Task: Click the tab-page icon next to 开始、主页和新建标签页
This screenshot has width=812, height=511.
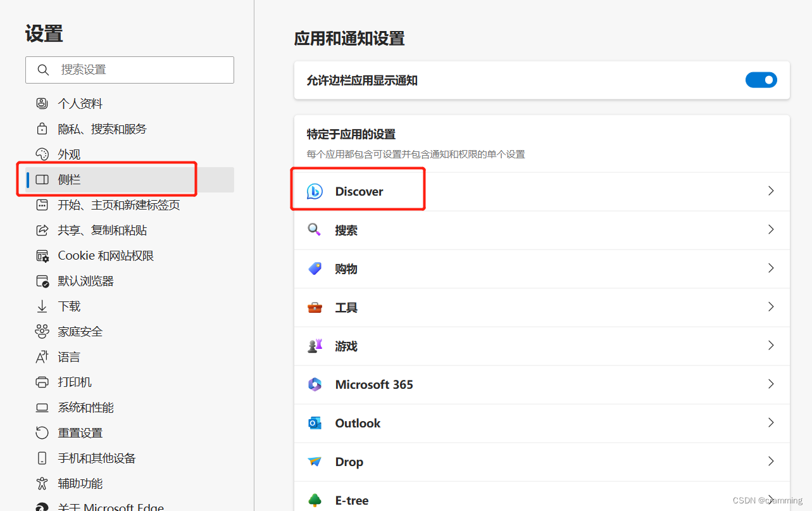Action: [42, 205]
